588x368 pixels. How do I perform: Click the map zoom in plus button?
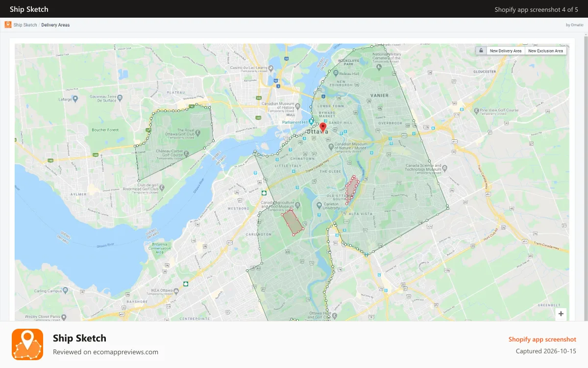(x=561, y=314)
